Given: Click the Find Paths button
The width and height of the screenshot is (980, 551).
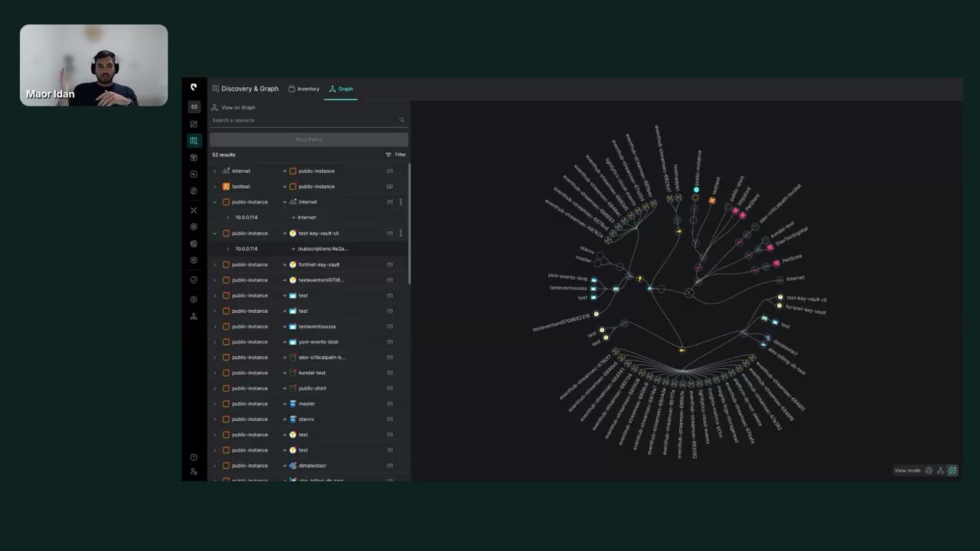Looking at the screenshot, I should (x=309, y=139).
